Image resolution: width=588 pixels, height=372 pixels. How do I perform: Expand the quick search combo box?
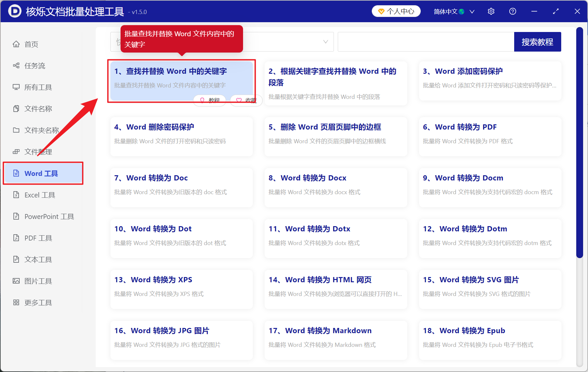pos(325,41)
